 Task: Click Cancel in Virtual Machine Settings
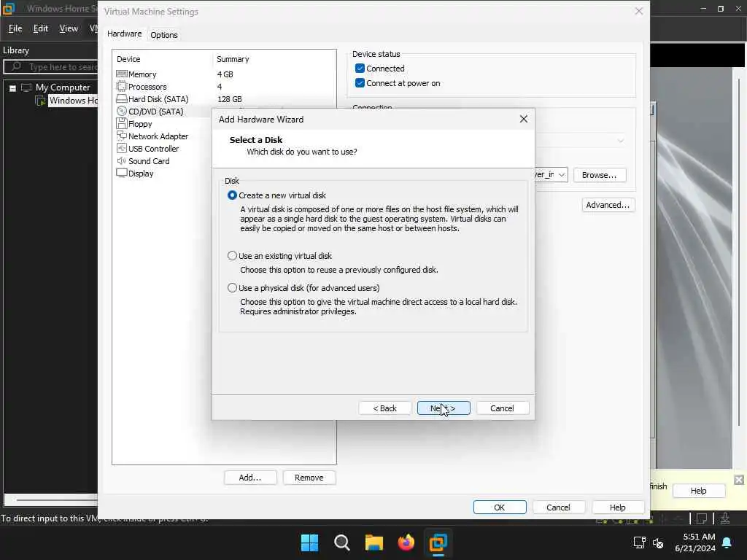tap(558, 507)
